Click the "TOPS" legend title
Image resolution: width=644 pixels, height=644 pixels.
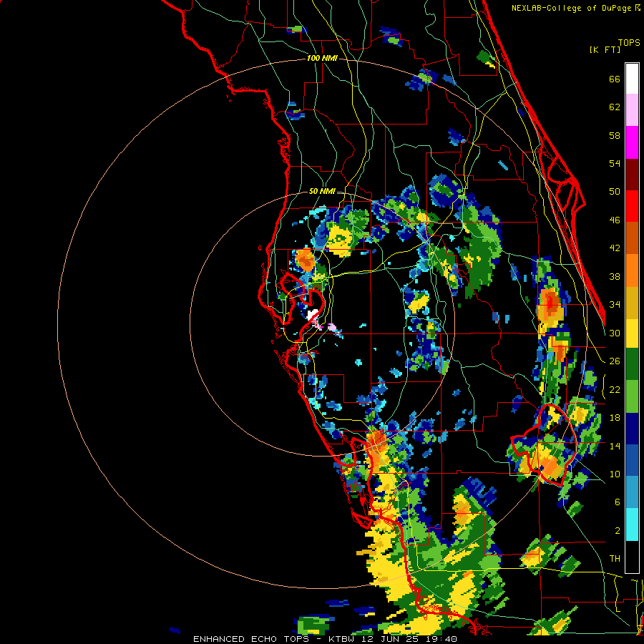pos(629,43)
